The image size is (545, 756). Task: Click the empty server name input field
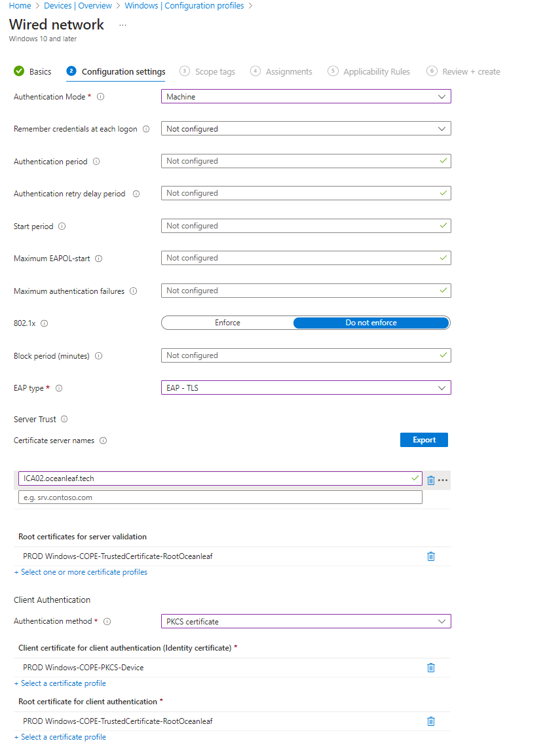(x=220, y=497)
